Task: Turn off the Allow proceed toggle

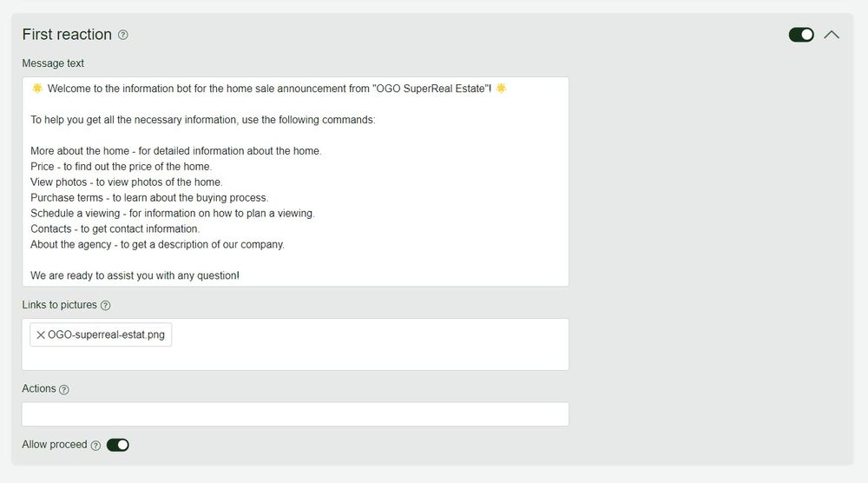Action: point(118,445)
